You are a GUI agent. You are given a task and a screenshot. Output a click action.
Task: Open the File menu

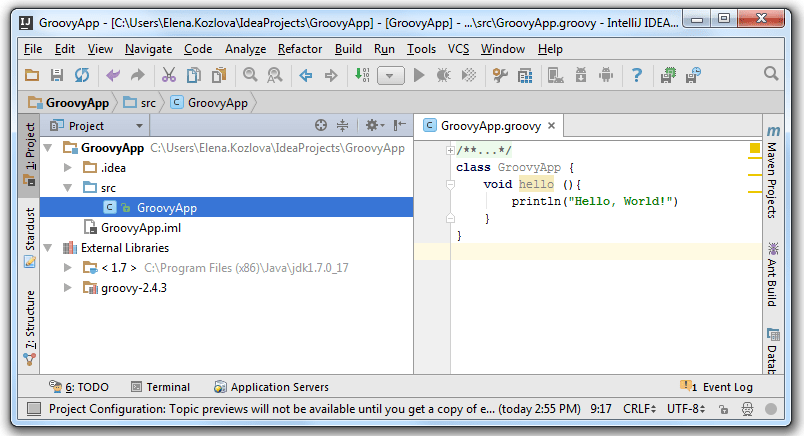click(33, 49)
